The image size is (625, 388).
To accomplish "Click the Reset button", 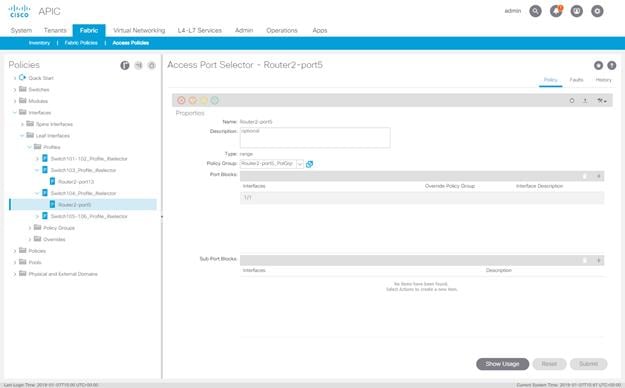I will [x=549, y=364].
